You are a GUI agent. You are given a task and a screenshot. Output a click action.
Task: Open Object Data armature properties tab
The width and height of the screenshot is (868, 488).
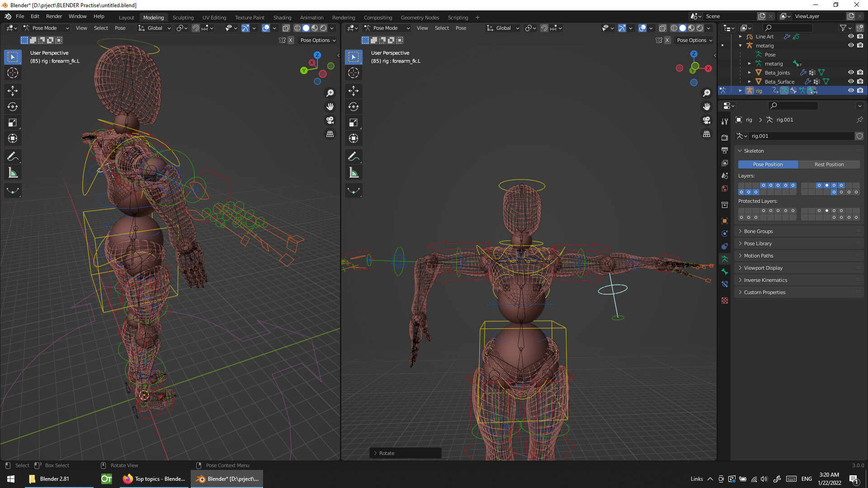[725, 259]
